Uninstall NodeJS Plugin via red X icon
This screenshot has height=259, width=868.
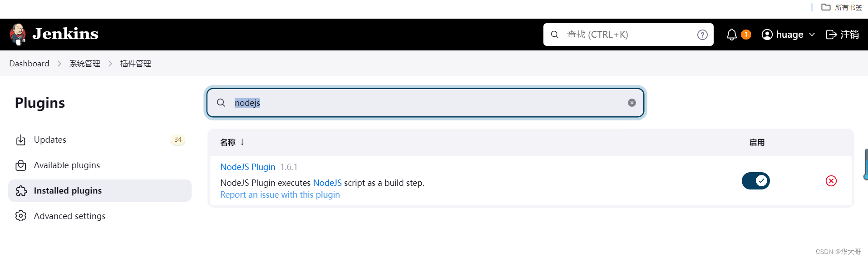click(x=831, y=181)
